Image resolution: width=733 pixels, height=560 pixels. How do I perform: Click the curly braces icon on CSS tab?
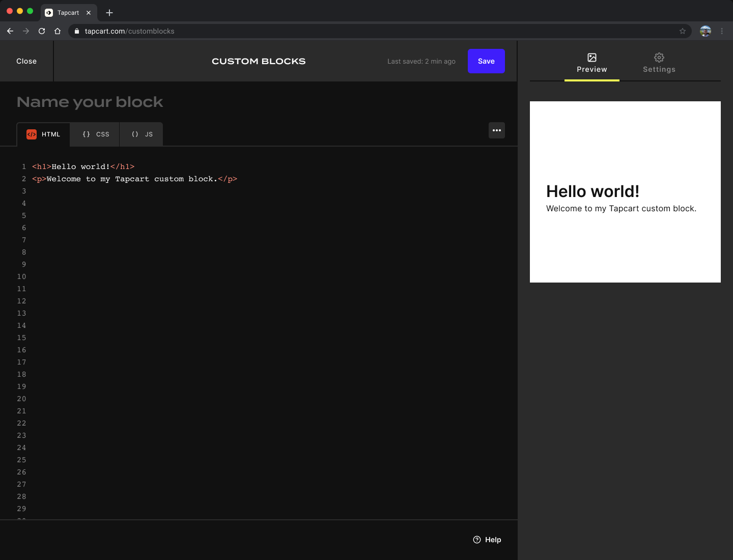coord(87,134)
